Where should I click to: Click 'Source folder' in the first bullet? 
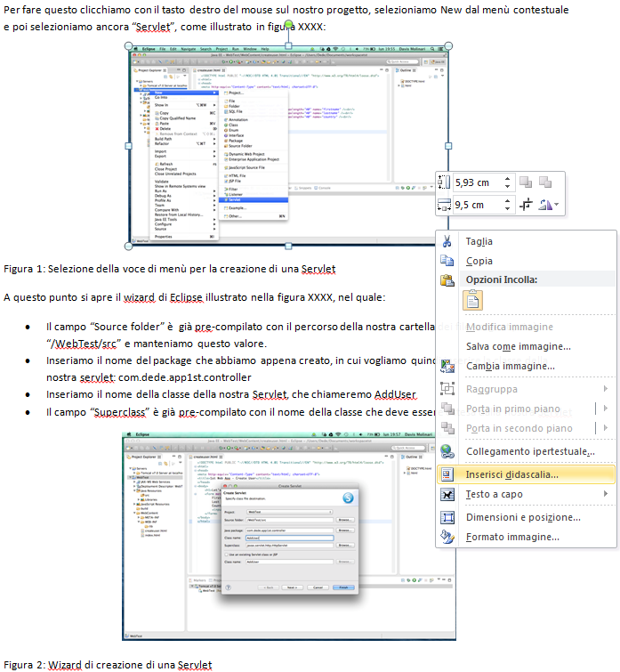click(126, 327)
